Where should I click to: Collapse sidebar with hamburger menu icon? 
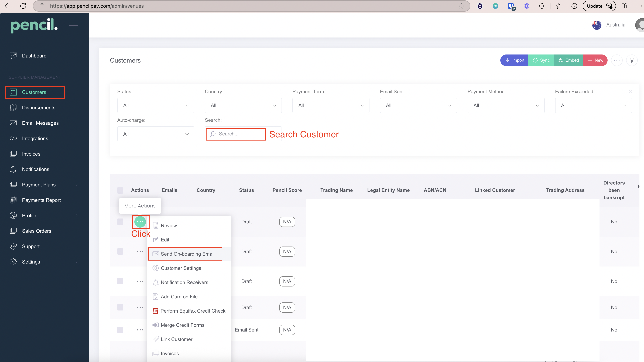(x=74, y=25)
